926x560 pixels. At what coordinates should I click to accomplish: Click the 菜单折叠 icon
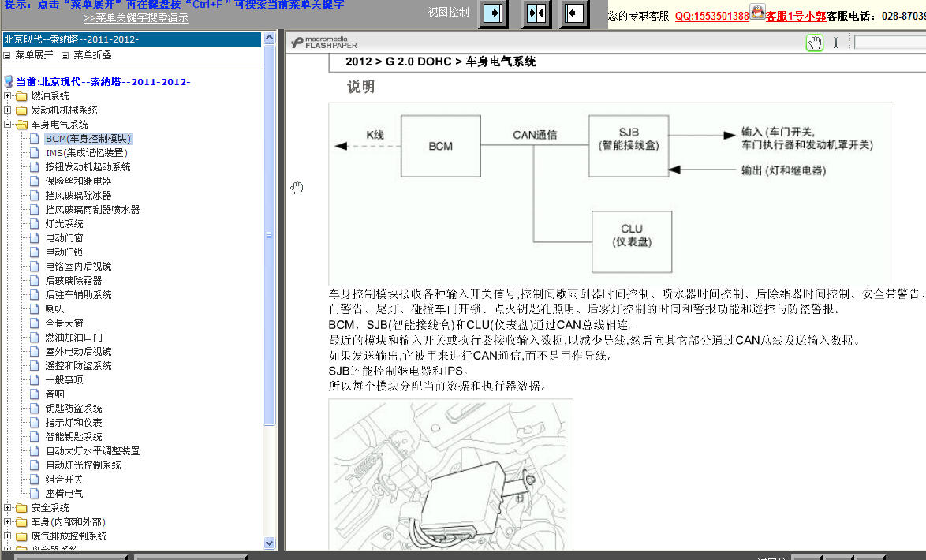click(x=65, y=55)
